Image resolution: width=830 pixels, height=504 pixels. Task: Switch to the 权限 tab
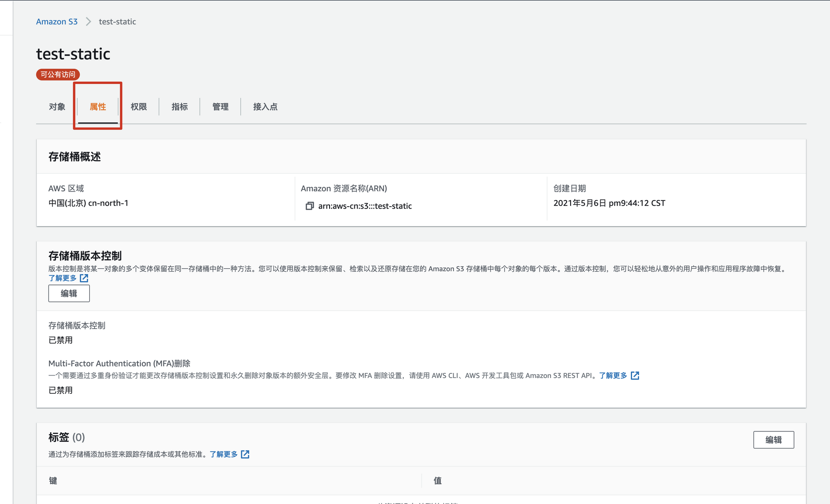(x=139, y=107)
